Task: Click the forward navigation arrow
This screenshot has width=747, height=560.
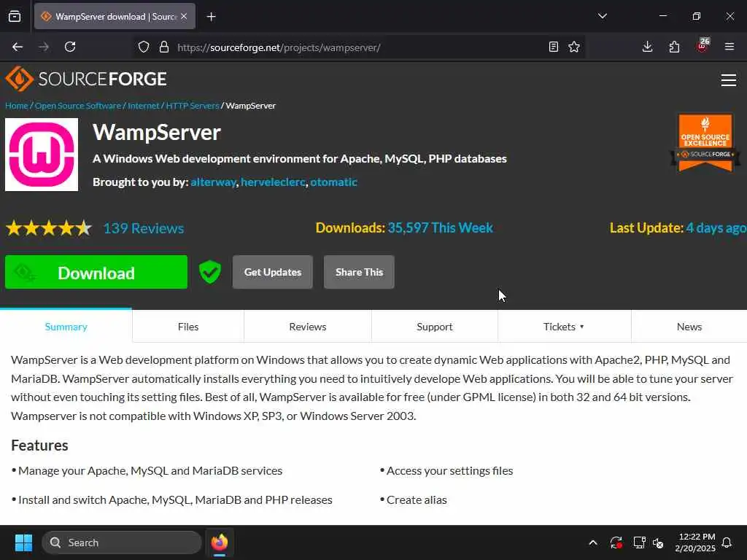Action: (44, 47)
